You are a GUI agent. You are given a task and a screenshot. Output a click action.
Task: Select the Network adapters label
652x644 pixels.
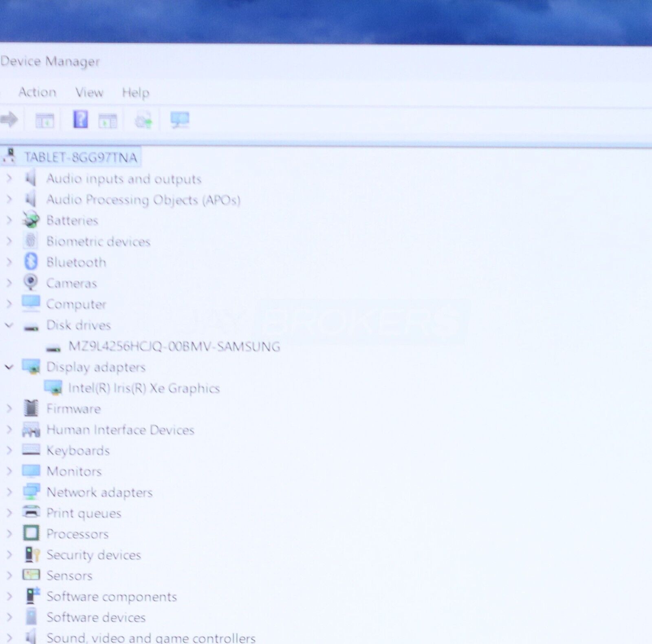pos(99,492)
